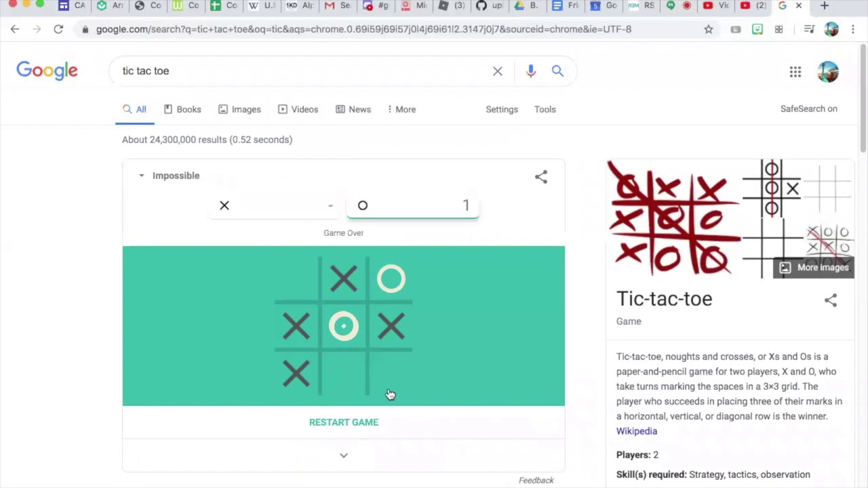The image size is (868, 488).
Task: Click the empty bottom-right board cell
Action: pyautogui.click(x=391, y=373)
